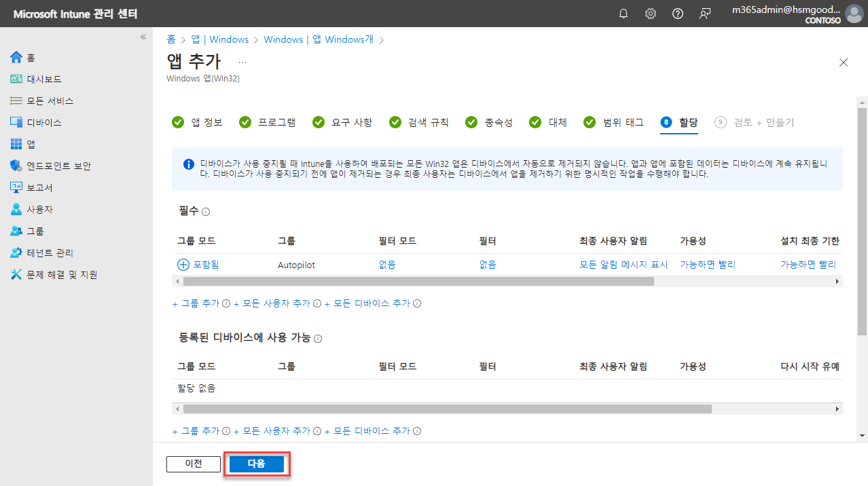Click the user account avatar

coord(854,14)
